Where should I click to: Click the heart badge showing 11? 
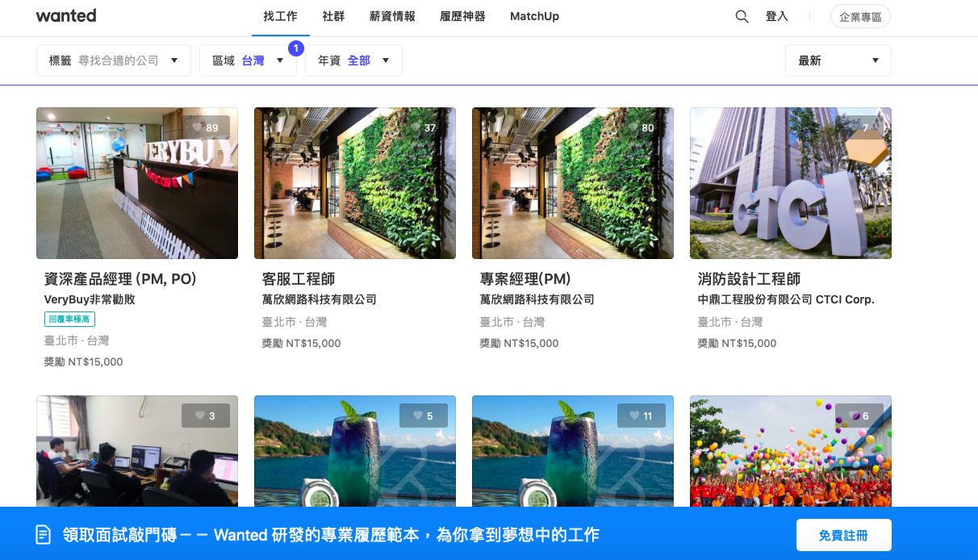tap(642, 416)
